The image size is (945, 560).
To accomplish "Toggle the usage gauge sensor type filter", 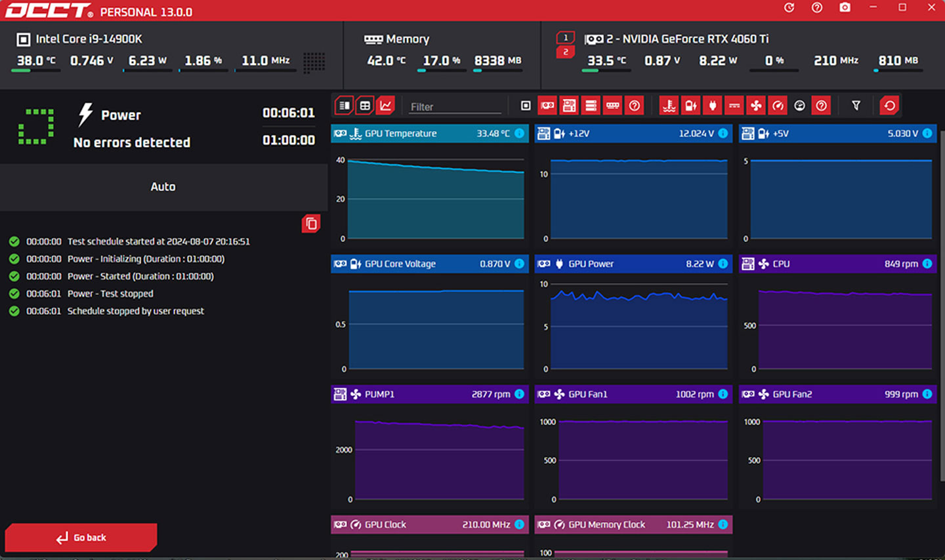I will click(x=799, y=106).
